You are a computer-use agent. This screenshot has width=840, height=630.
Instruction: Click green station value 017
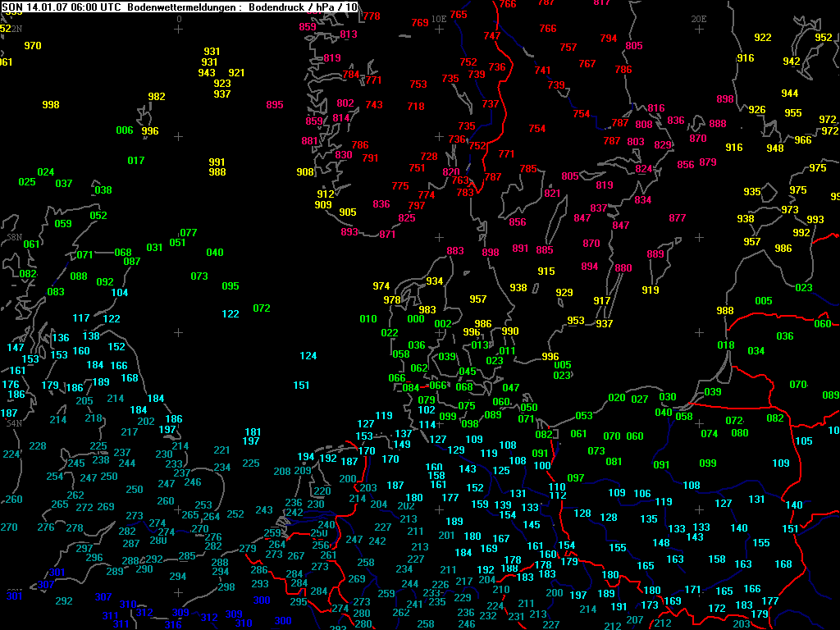click(136, 161)
